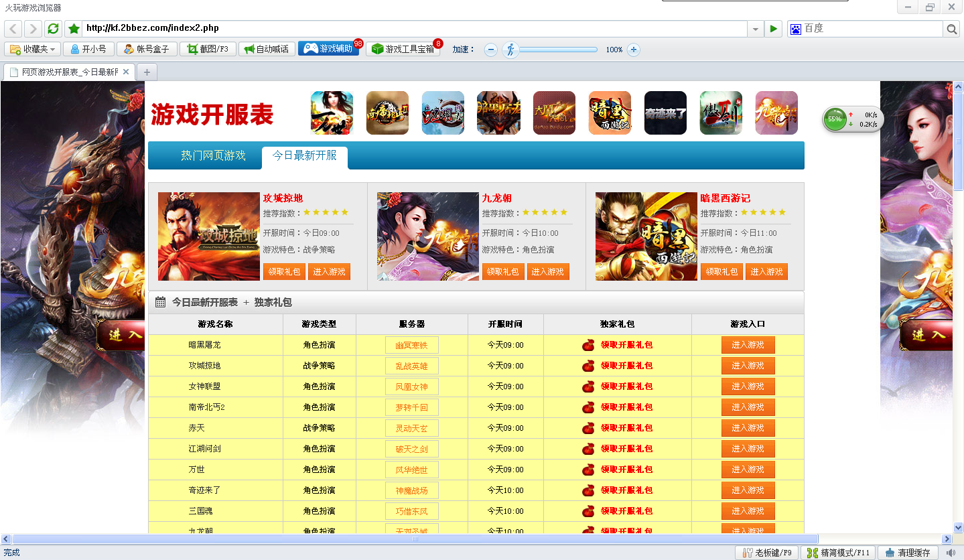The width and height of the screenshot is (964, 560).
Task: Click 领取礼包 under the 九龙朝 featured game
Action: pos(502,271)
